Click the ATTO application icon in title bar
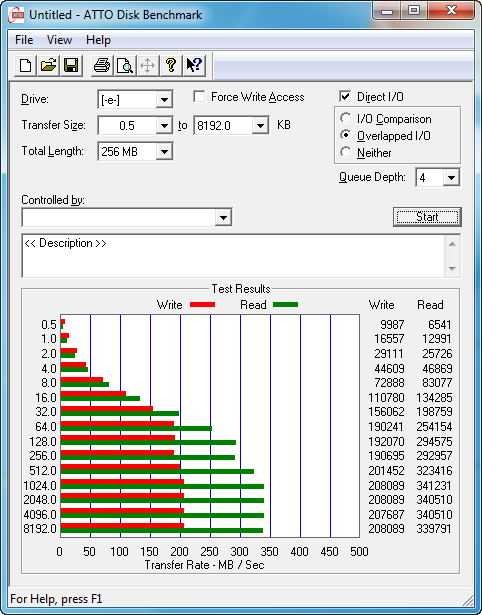 [17, 15]
